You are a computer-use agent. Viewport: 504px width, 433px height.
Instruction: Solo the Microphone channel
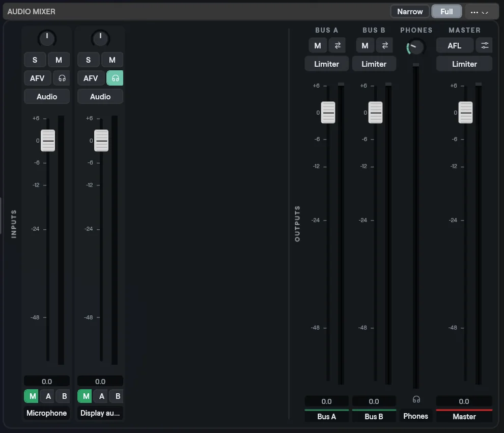[35, 60]
